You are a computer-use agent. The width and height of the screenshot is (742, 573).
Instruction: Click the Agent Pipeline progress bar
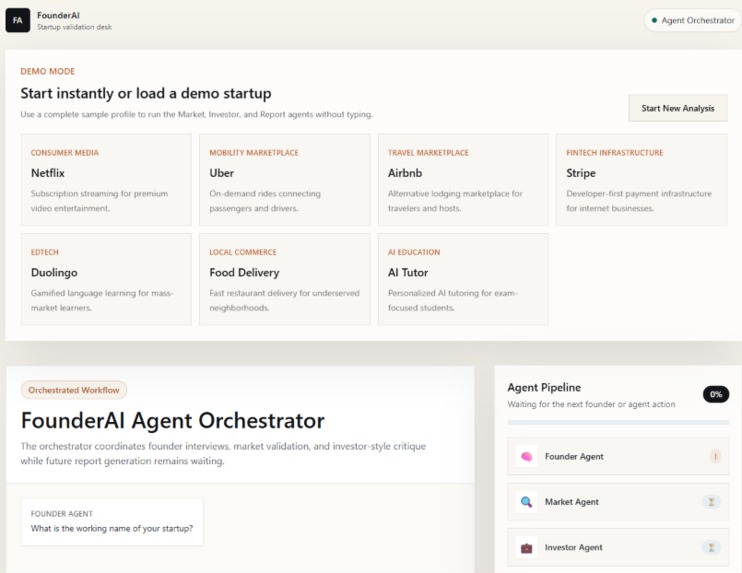(618, 422)
